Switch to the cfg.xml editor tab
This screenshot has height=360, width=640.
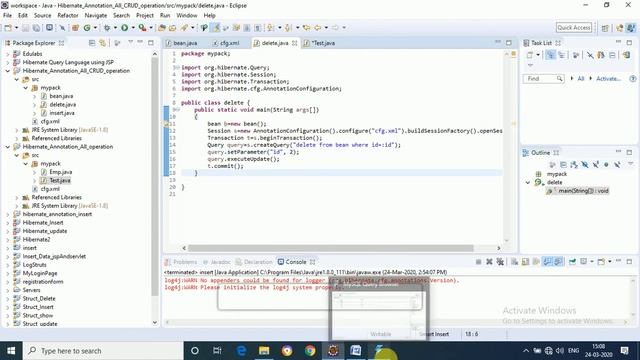[x=226, y=43]
